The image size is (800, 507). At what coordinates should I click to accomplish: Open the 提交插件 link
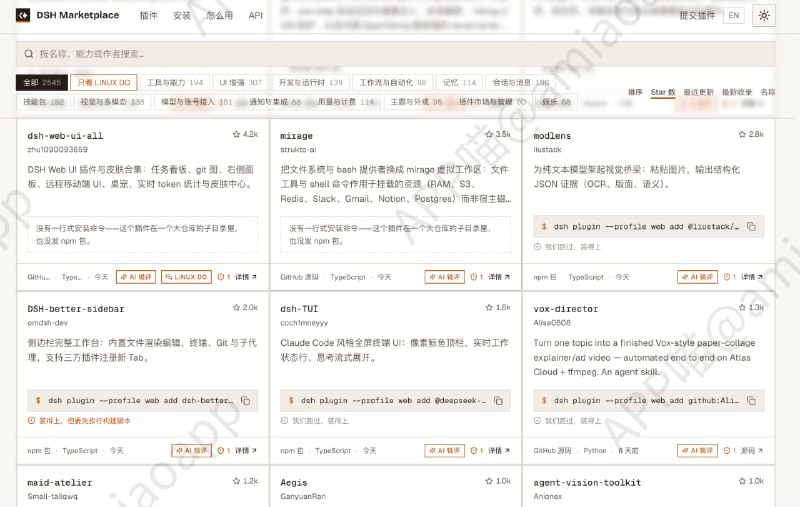(x=697, y=15)
